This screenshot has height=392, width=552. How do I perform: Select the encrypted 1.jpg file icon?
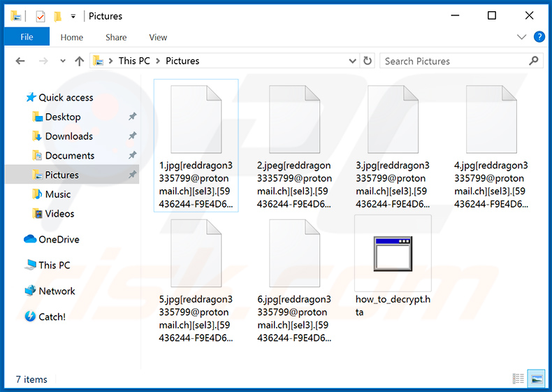pos(196,119)
